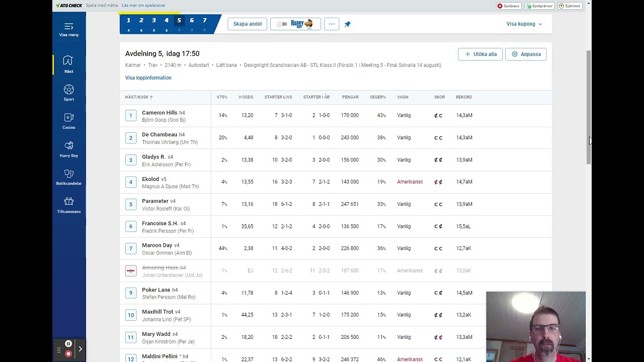Click Mary Wadd's shoe info icons
The width and height of the screenshot is (644, 362).
(x=438, y=337)
